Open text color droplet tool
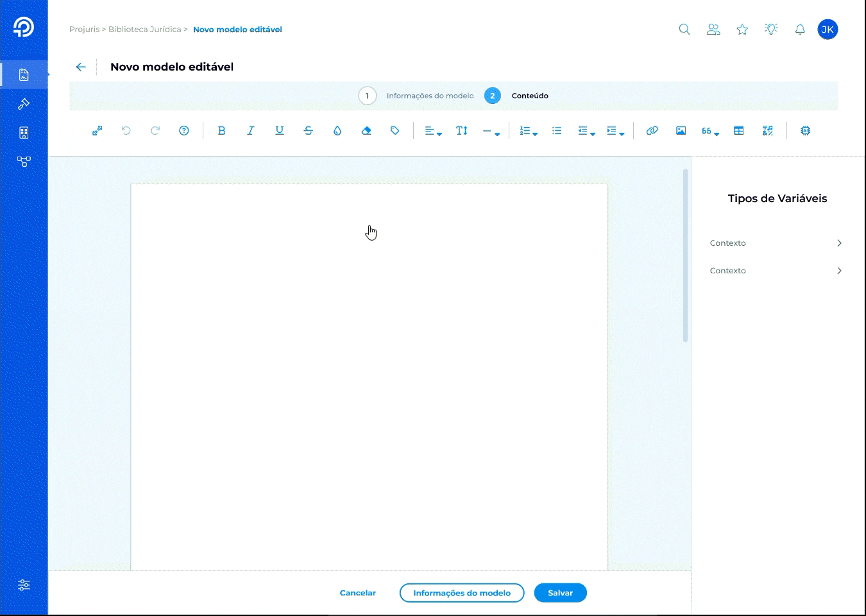Viewport: 866px width, 616px height. (337, 131)
